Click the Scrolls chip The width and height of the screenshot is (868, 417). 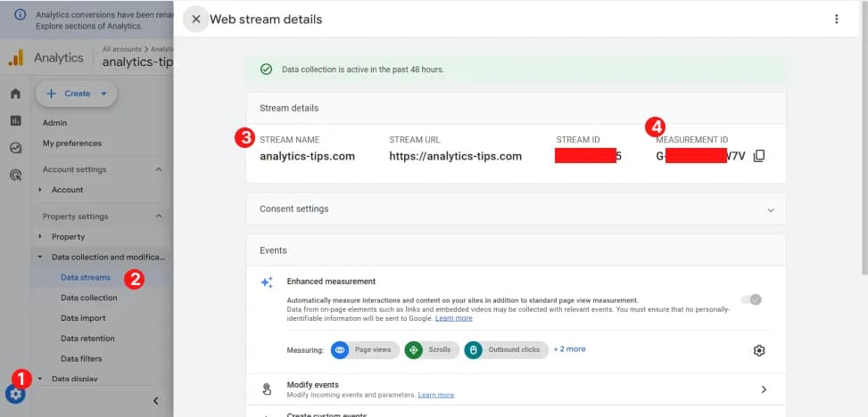pos(432,350)
